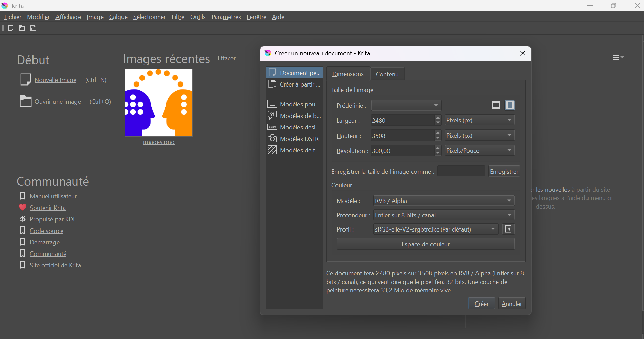Click the color profile import icon button

click(509, 229)
